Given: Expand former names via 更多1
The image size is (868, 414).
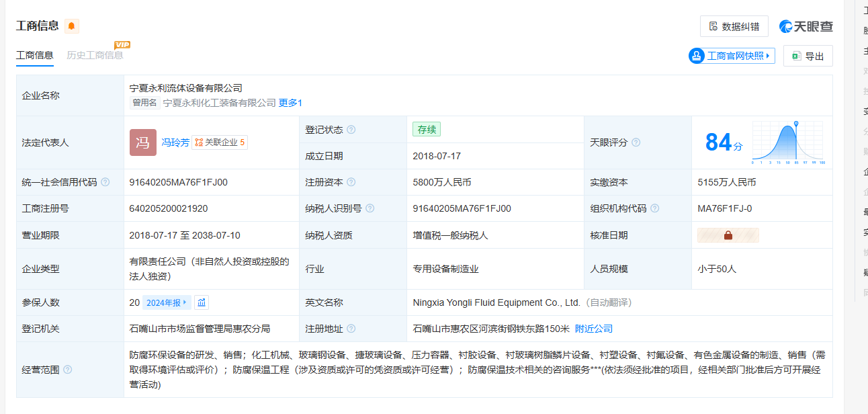Looking at the screenshot, I should click(x=290, y=103).
